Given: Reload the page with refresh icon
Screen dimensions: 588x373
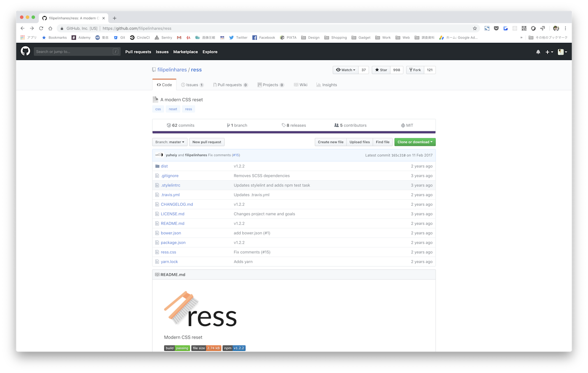Looking at the screenshot, I should pos(41,28).
